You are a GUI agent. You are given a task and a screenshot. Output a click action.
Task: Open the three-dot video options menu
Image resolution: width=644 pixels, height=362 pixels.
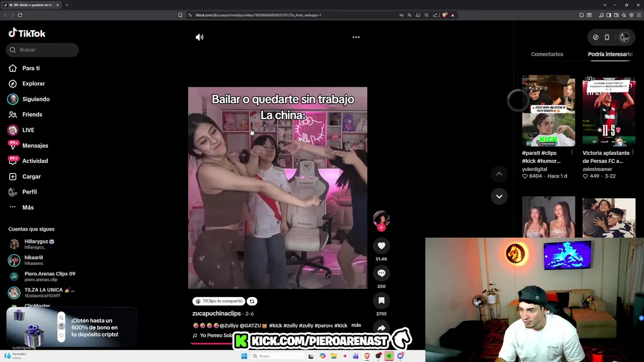click(356, 37)
